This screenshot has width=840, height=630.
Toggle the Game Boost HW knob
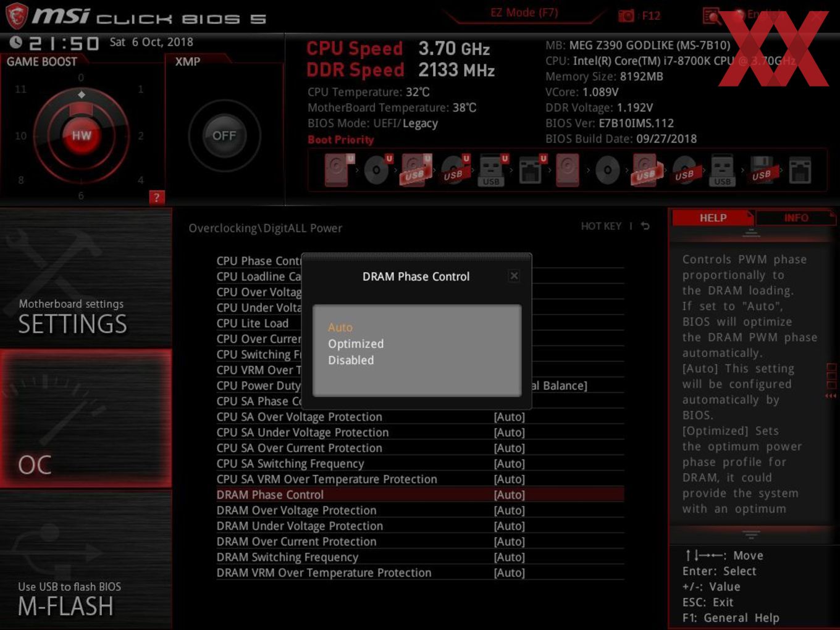[81, 135]
